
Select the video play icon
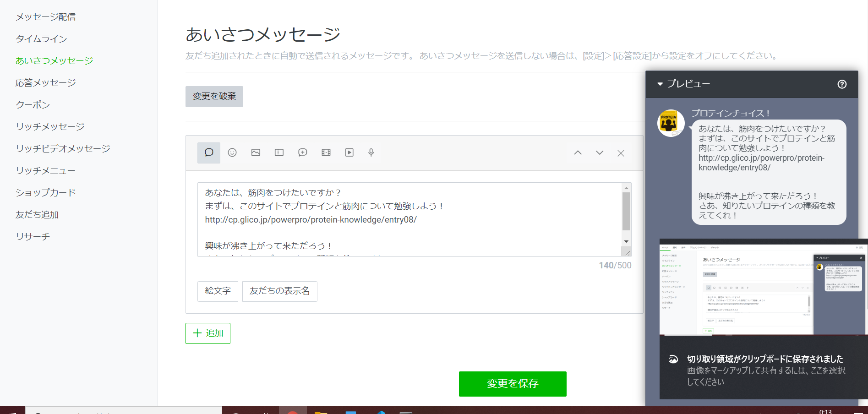(x=349, y=153)
